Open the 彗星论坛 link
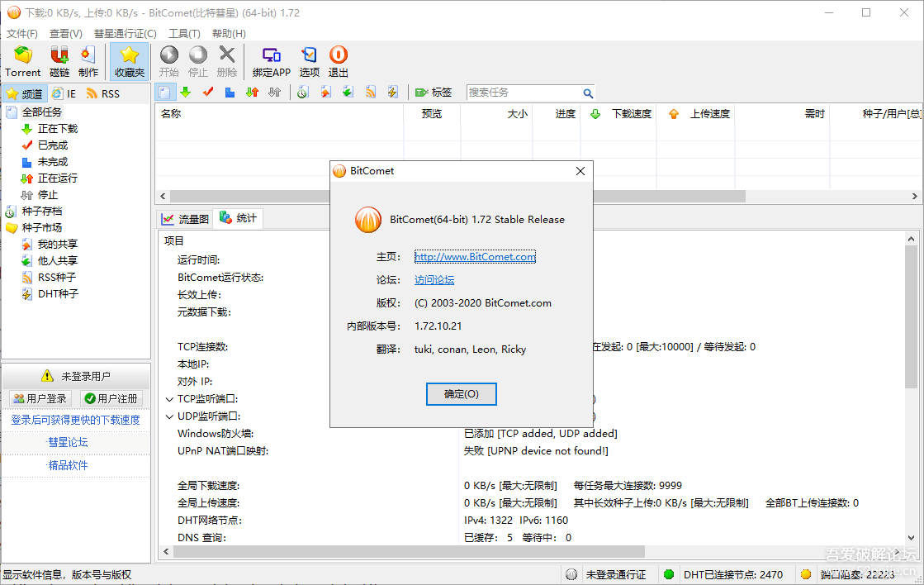This screenshot has height=585, width=924. tap(68, 442)
